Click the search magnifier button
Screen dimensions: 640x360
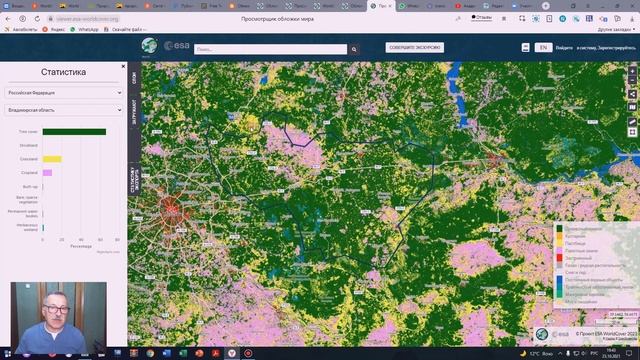point(354,49)
